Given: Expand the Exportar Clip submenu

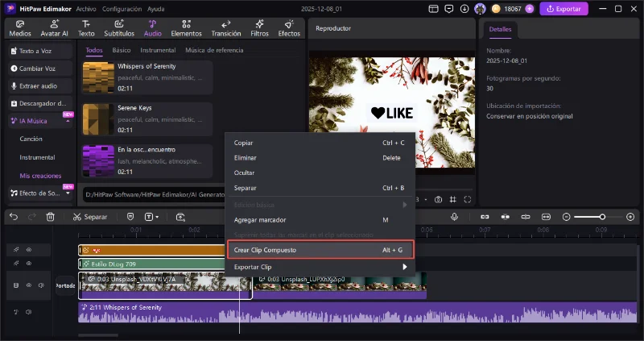Looking at the screenshot, I should [405, 267].
